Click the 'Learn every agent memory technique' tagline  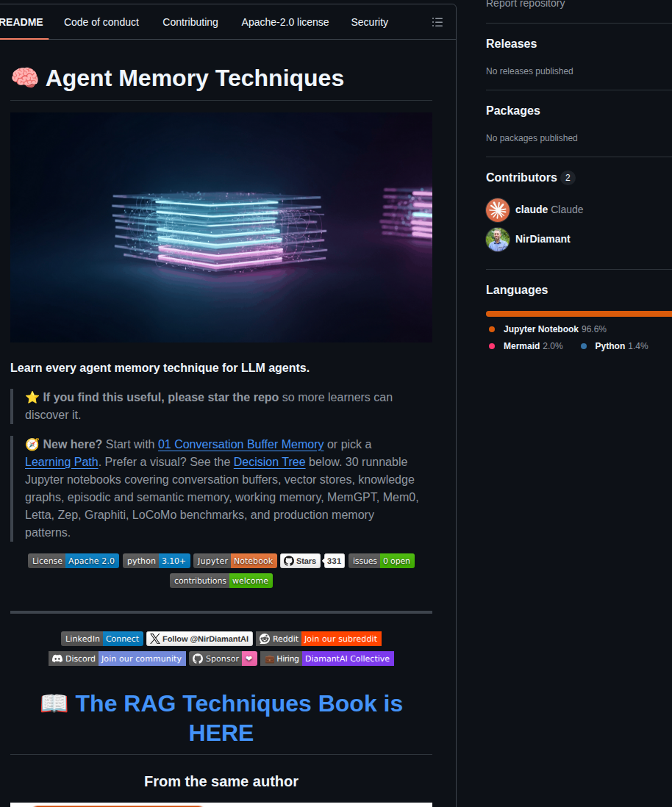coord(160,368)
